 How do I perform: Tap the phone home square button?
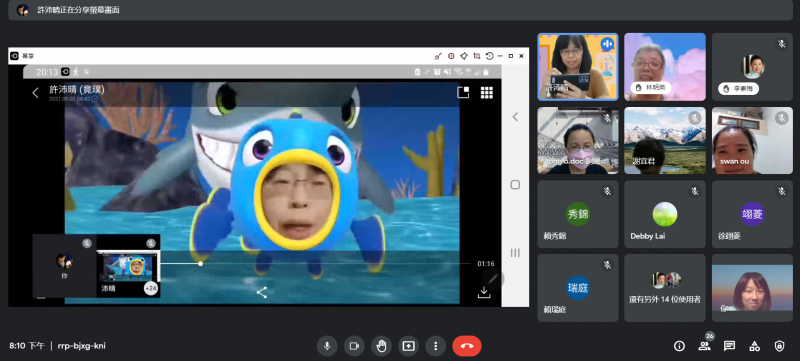pos(515,185)
